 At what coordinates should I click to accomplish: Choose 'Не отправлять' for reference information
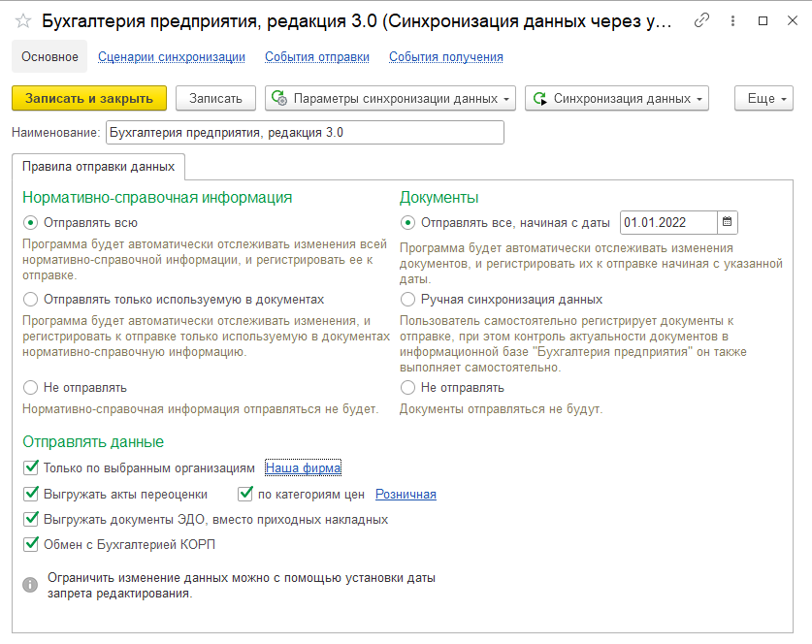point(30,388)
